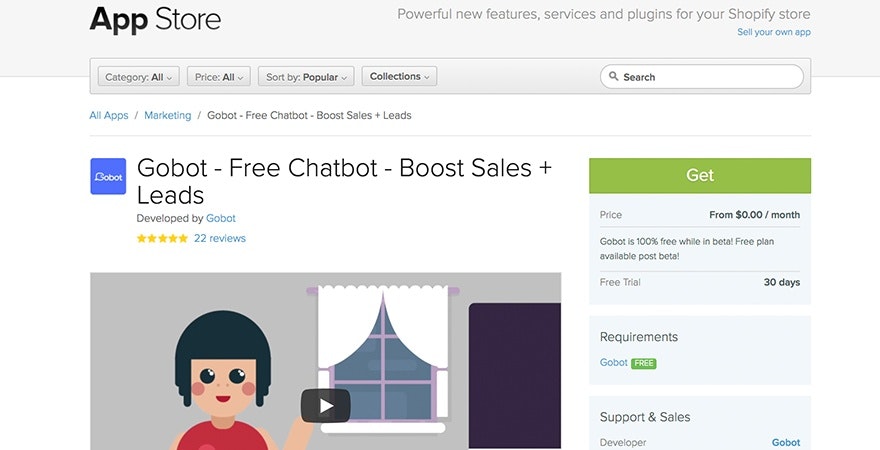
Task: Click the Gobot app logo icon
Action: [108, 176]
